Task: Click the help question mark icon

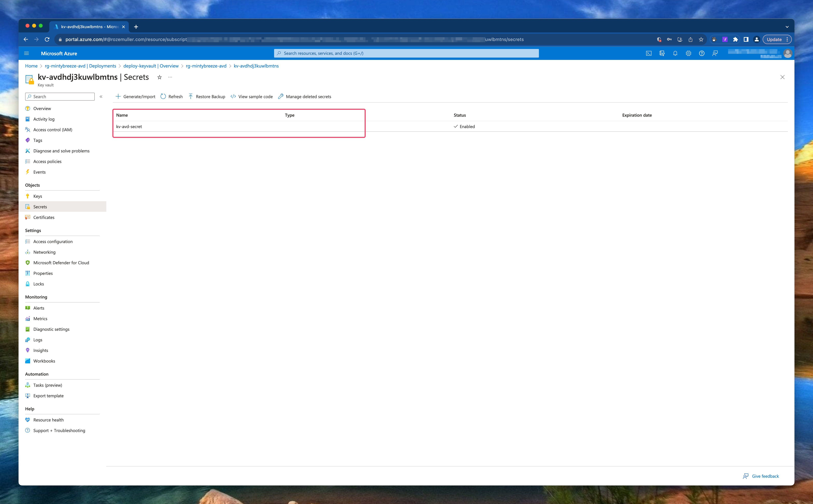Action: (702, 53)
